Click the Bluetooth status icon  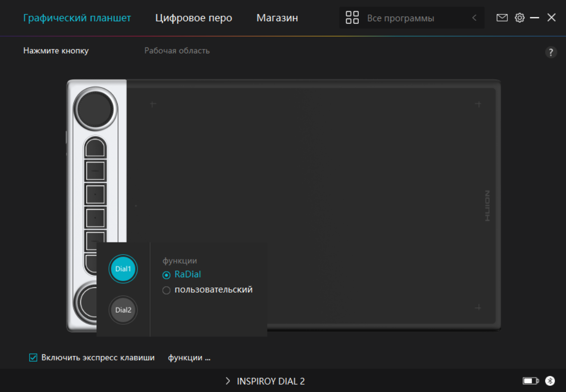(550, 381)
